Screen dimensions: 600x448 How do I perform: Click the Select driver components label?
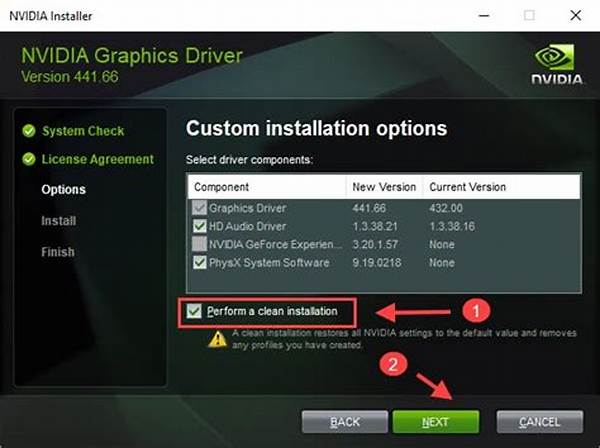pos(249,160)
